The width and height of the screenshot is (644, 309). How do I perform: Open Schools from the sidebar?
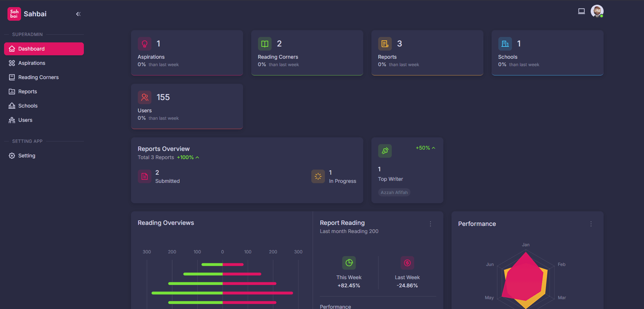tap(28, 106)
